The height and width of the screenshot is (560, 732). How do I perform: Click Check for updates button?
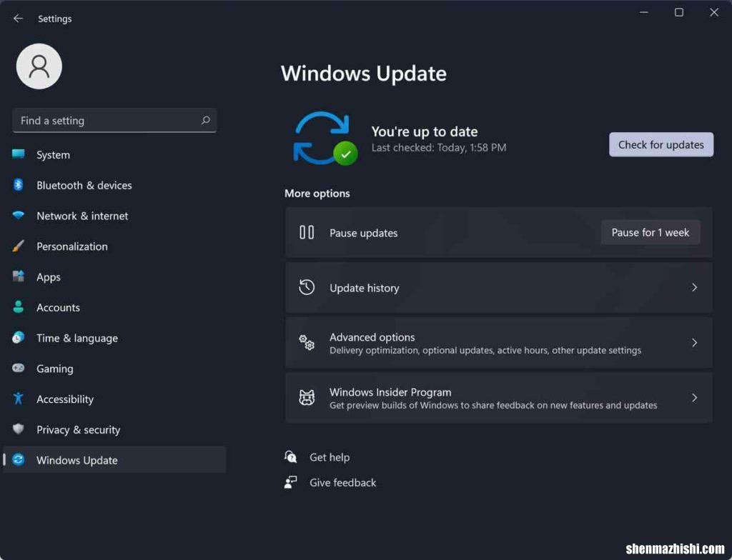click(661, 145)
